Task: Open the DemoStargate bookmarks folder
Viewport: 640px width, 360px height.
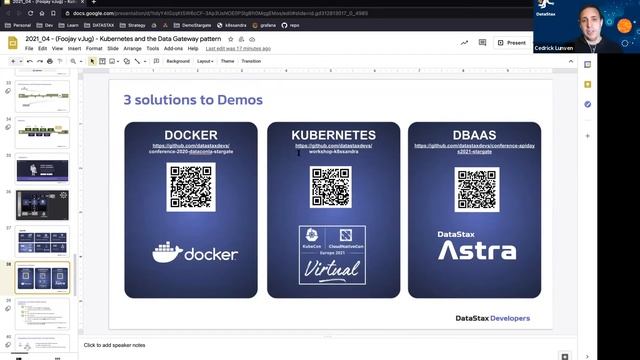Action: pyautogui.click(x=193, y=25)
